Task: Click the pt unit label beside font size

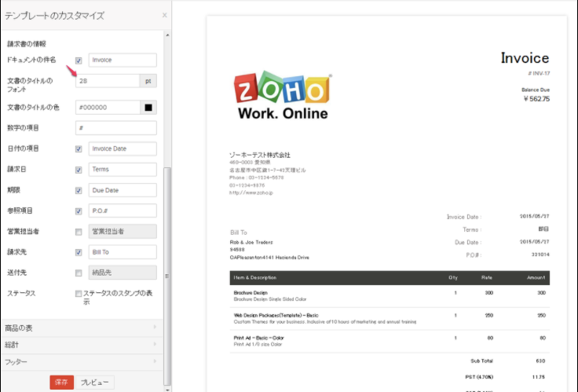Action: point(148,81)
